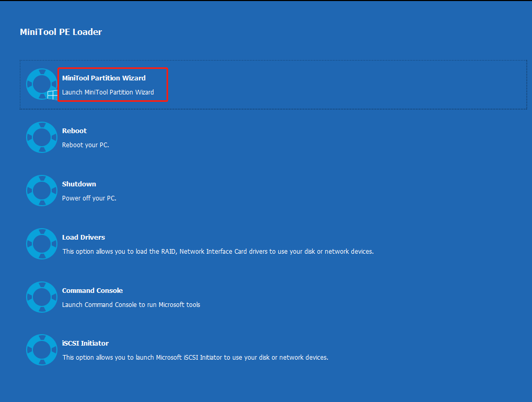Click 'Launch Command Console to run Microsoft tools'
The width and height of the screenshot is (532, 402).
(131, 305)
